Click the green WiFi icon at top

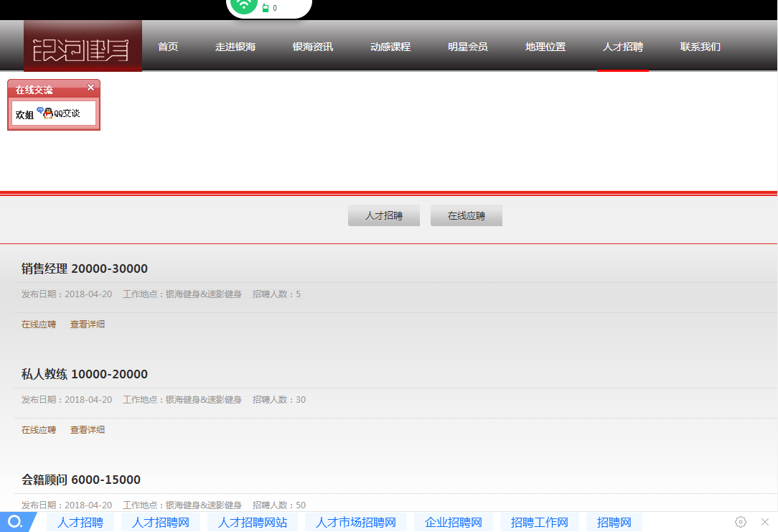[x=243, y=4]
